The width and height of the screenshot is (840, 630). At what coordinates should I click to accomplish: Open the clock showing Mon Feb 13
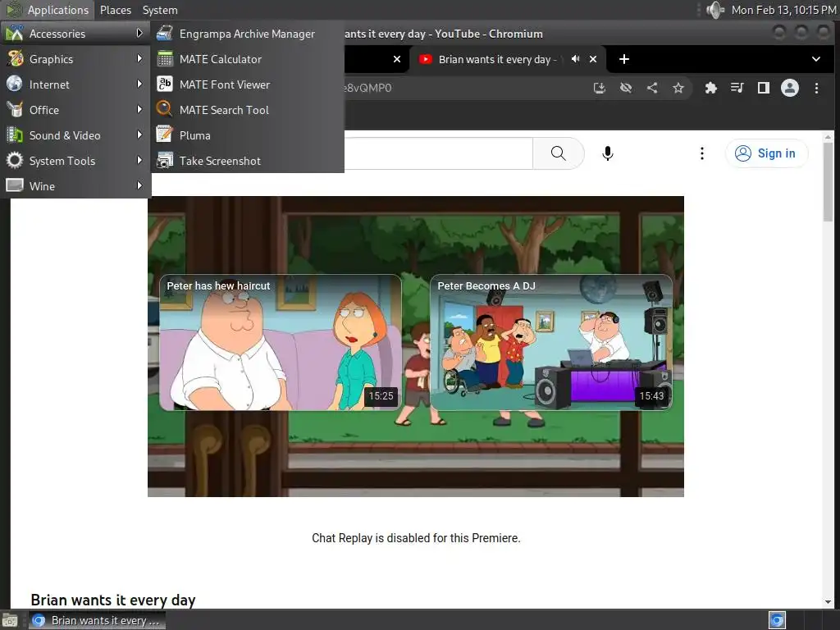click(x=783, y=10)
